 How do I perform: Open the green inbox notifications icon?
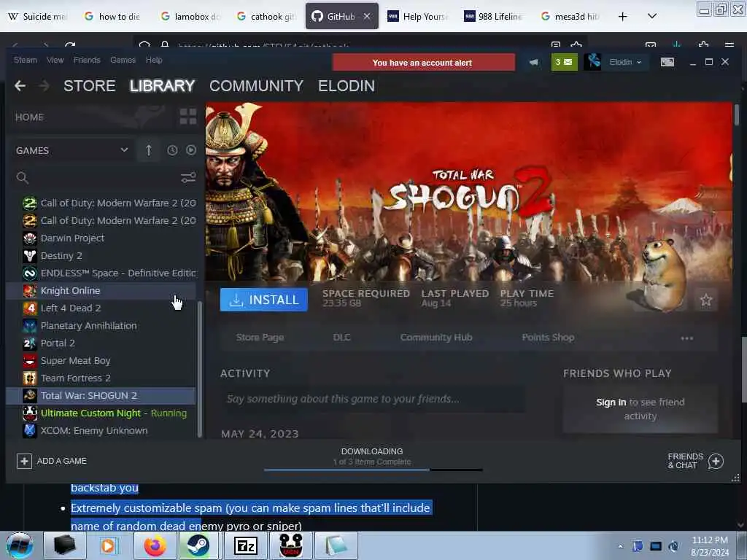click(564, 62)
